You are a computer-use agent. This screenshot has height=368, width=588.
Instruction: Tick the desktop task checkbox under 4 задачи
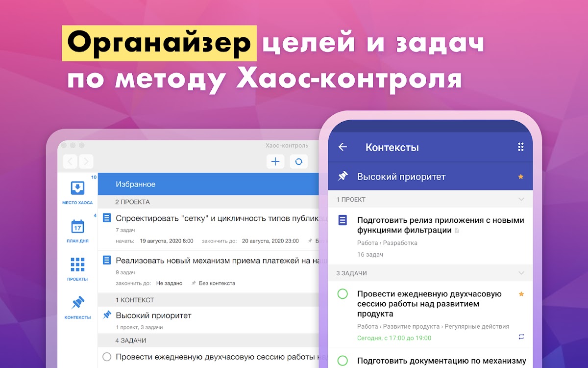[107, 357]
